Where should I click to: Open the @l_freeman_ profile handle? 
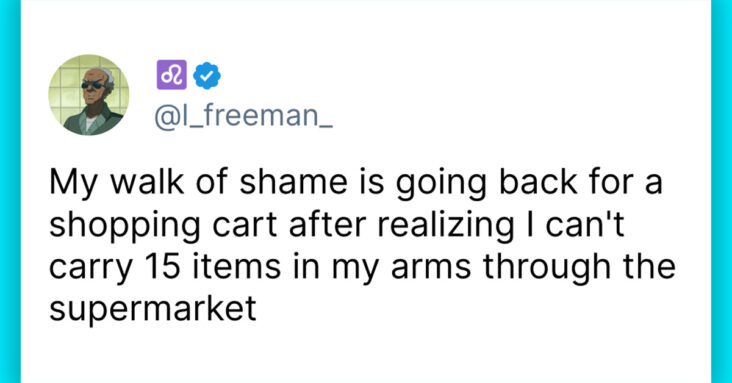[x=243, y=116]
